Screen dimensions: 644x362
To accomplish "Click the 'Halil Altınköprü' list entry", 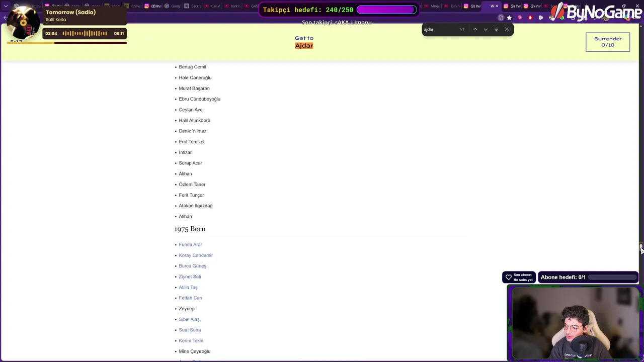I will pos(195,120).
